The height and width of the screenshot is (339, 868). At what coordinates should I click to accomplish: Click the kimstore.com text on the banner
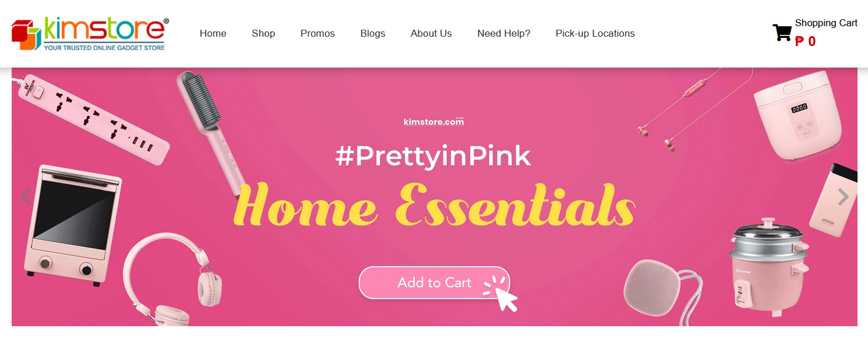click(x=433, y=121)
